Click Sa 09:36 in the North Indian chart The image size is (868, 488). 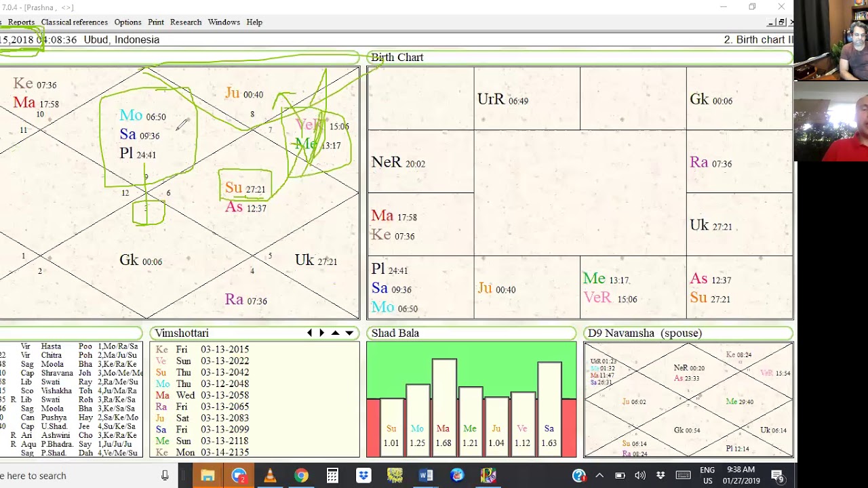click(x=139, y=135)
